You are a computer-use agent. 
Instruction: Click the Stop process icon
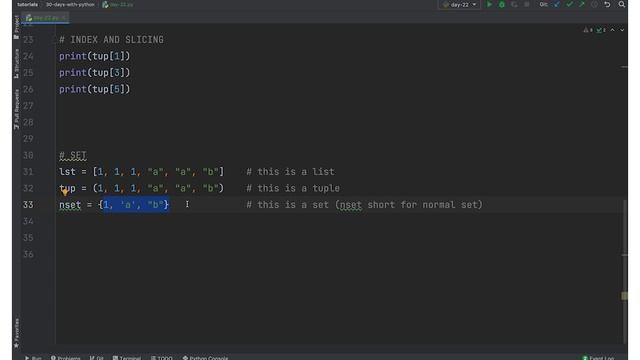click(x=527, y=4)
